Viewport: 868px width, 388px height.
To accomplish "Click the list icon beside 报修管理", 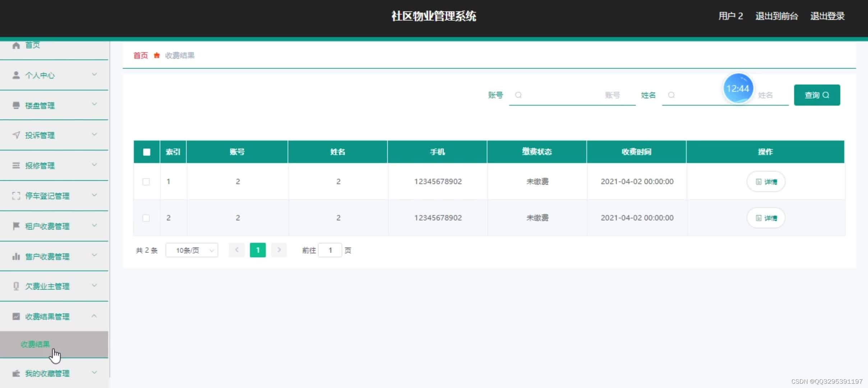I will pyautogui.click(x=16, y=165).
